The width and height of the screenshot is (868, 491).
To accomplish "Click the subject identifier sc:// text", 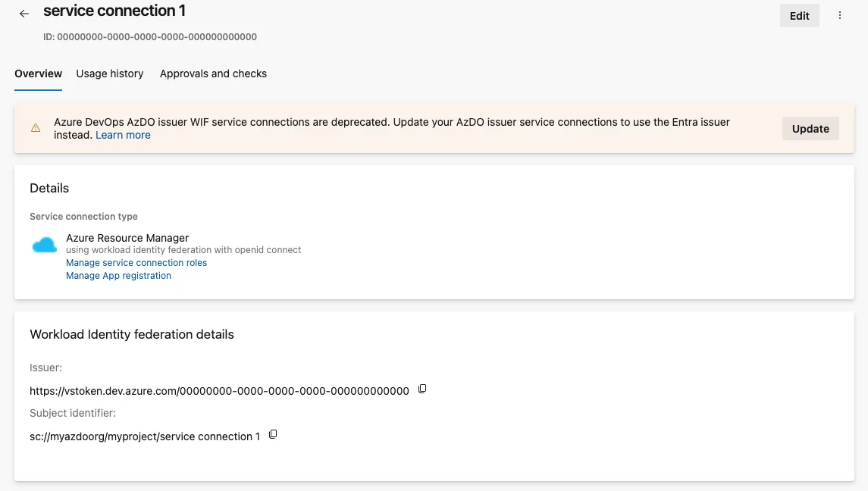I will [x=145, y=436].
